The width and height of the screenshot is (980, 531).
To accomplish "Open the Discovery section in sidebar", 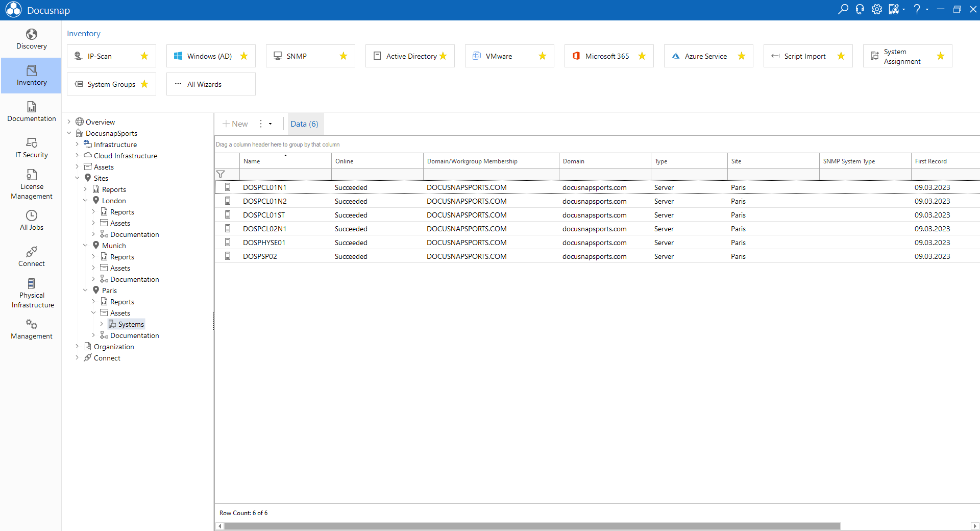I will [31, 39].
